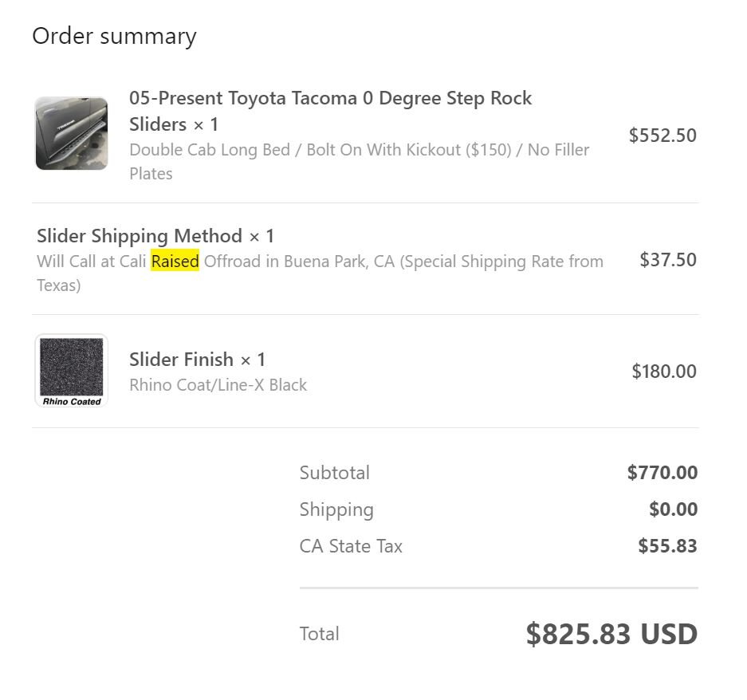The height and width of the screenshot is (700, 747).
Task: Click the Rhino Coated finish swatch thumbnail
Action: point(72,371)
